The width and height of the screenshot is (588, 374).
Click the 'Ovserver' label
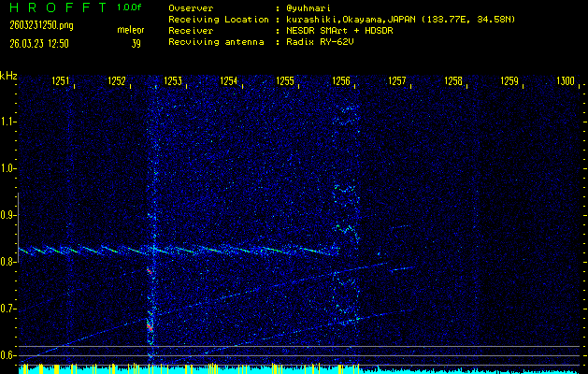point(191,8)
